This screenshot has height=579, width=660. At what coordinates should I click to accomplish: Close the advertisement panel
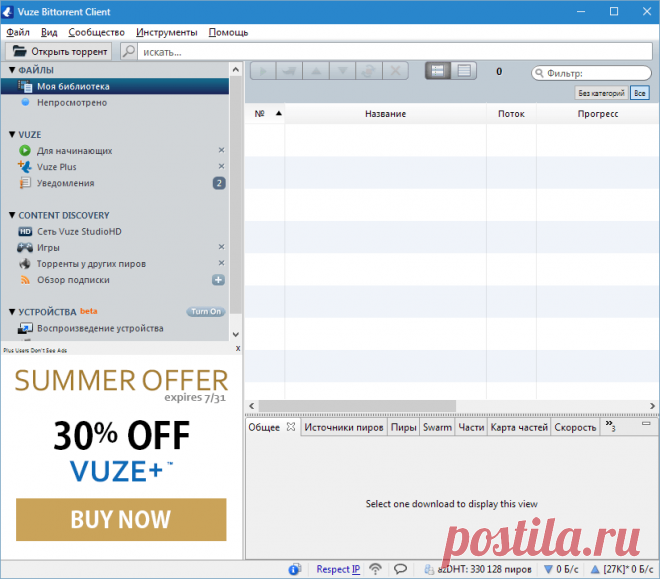238,348
